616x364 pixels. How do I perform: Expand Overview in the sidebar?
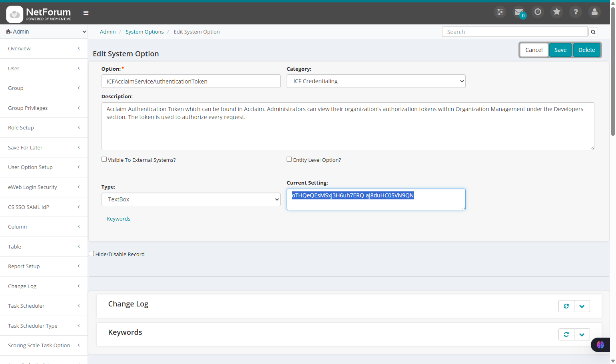point(44,49)
